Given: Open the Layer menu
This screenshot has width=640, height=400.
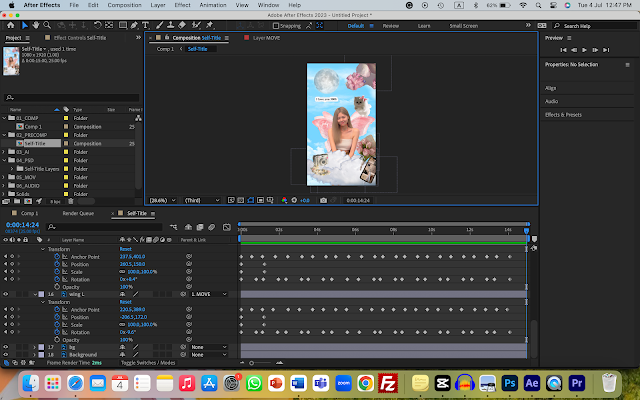Looking at the screenshot, I should (x=158, y=5).
